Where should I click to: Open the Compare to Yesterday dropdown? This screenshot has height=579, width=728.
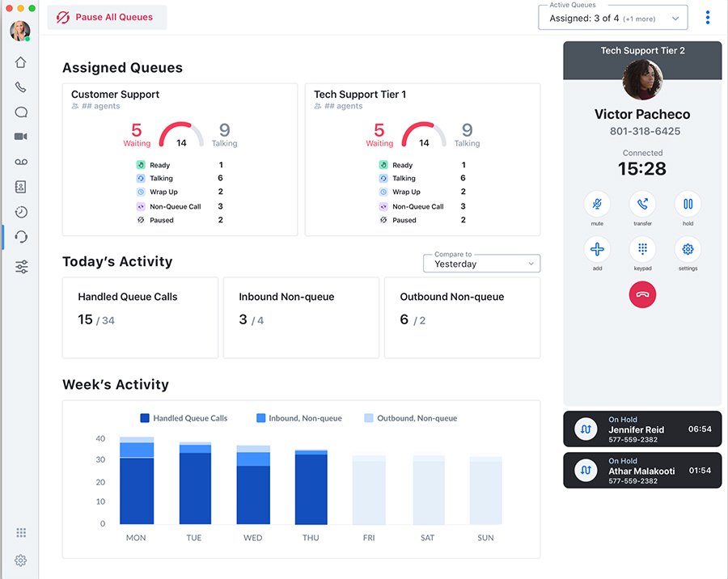click(481, 264)
